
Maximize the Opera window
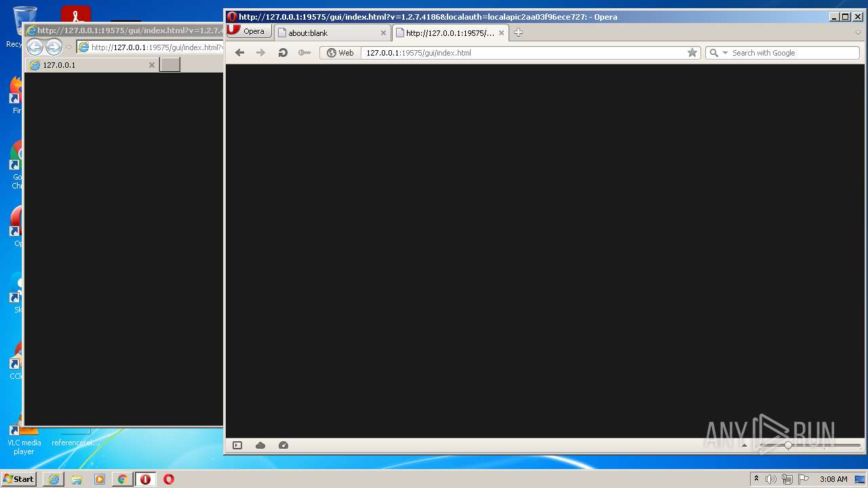pyautogui.click(x=845, y=17)
